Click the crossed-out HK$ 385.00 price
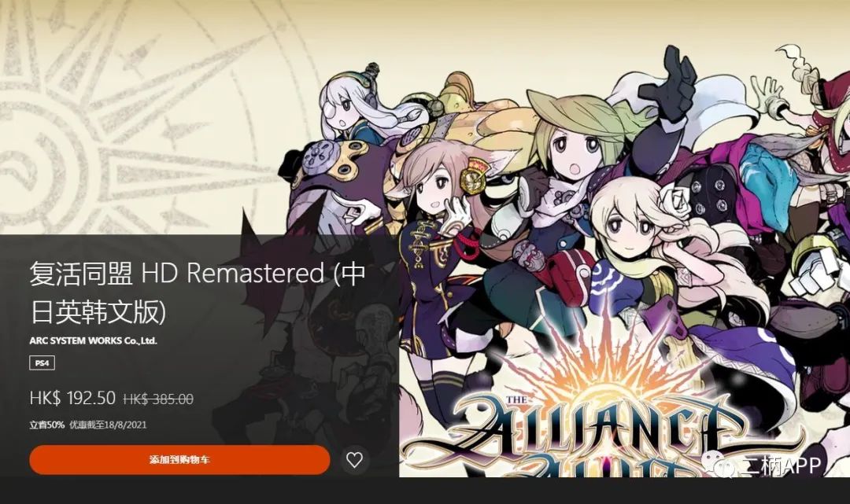This screenshot has height=504, width=850. (158, 399)
